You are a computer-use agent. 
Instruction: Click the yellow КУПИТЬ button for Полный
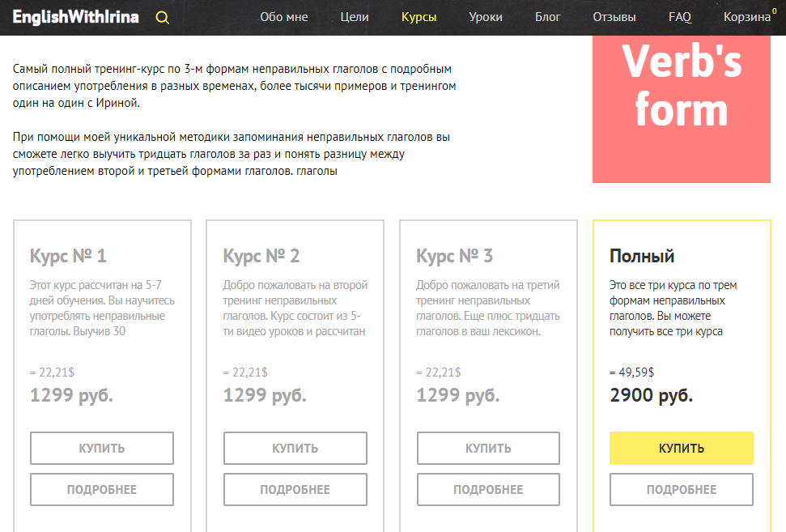(x=681, y=448)
